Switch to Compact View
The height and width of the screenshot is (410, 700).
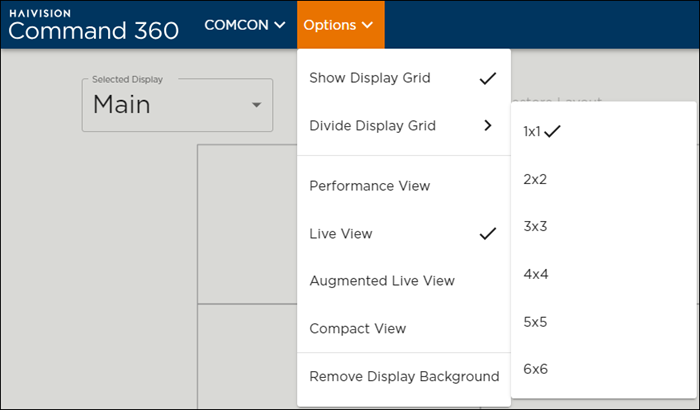357,329
